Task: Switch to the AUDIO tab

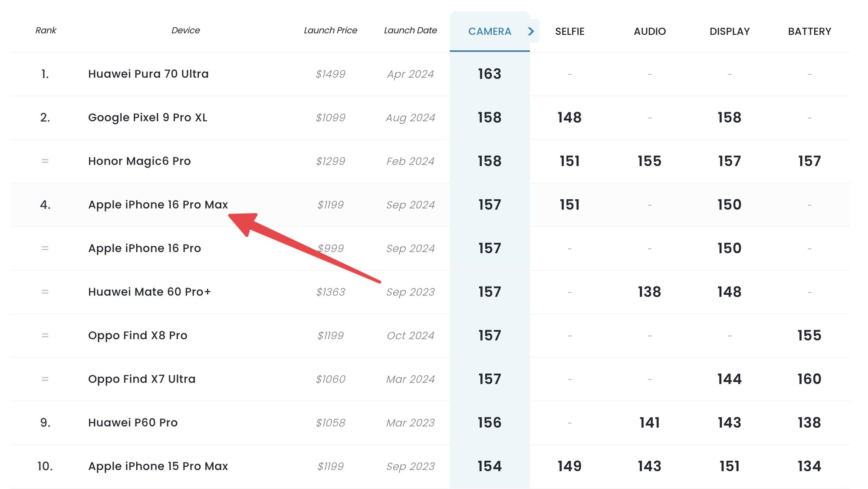Action: (649, 31)
